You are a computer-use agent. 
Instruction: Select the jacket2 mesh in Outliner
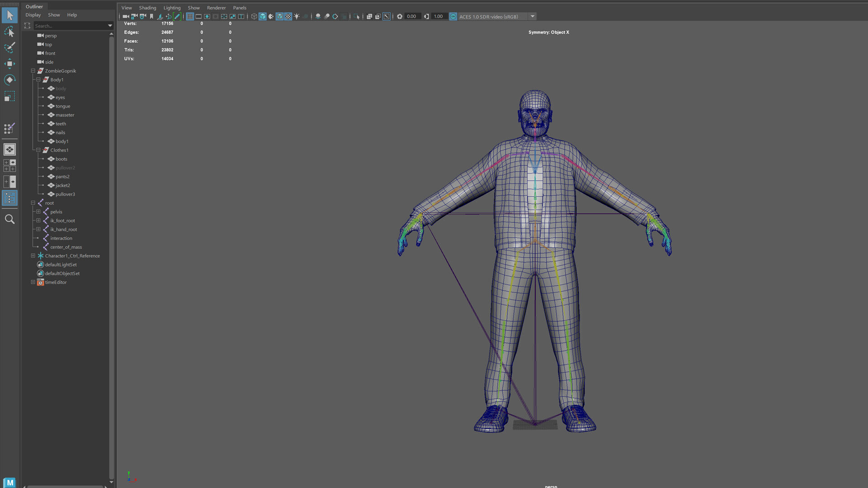63,185
